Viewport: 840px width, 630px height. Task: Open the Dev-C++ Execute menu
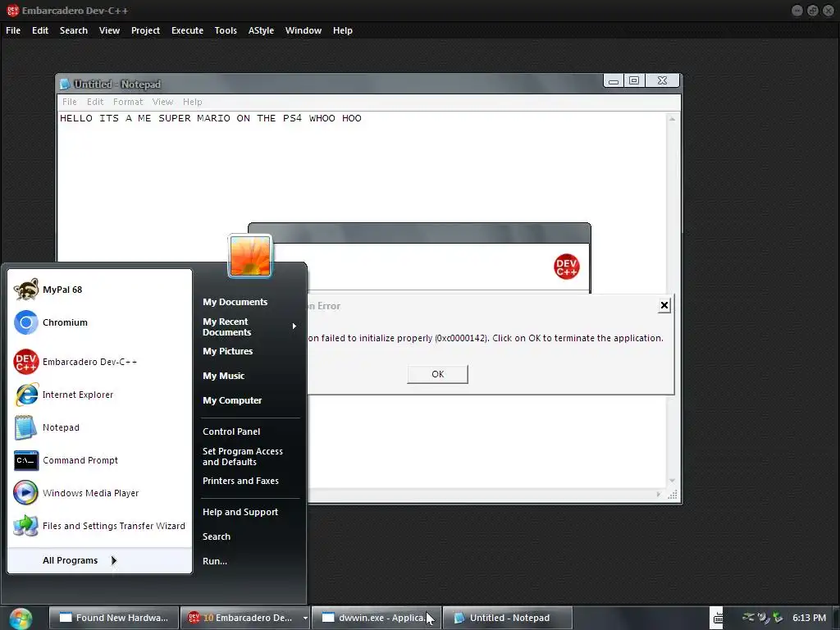[188, 30]
